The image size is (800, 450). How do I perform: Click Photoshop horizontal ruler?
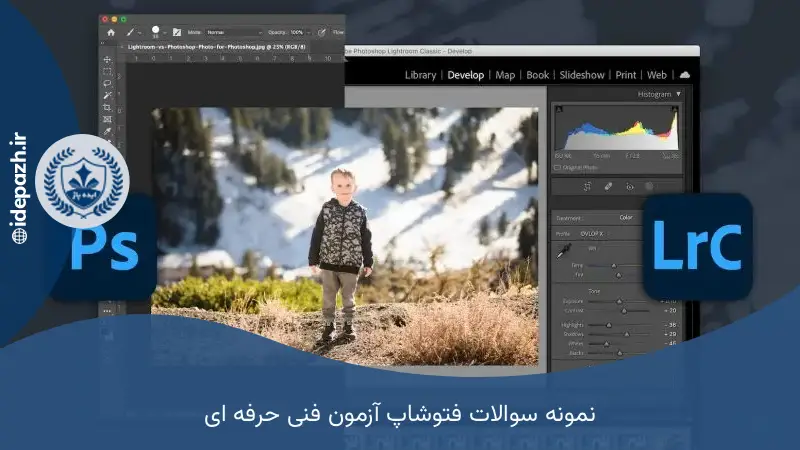tap(235, 59)
